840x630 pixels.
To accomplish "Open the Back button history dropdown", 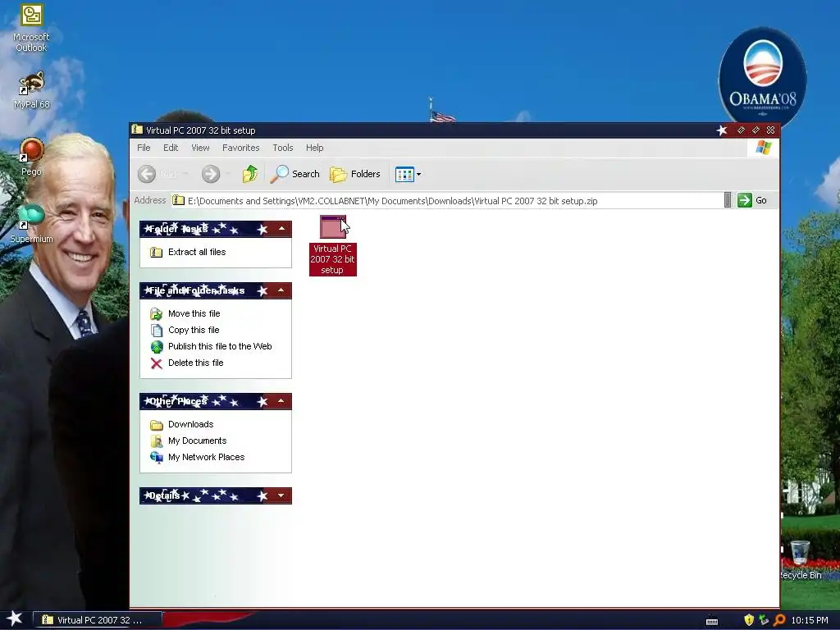I will (185, 174).
